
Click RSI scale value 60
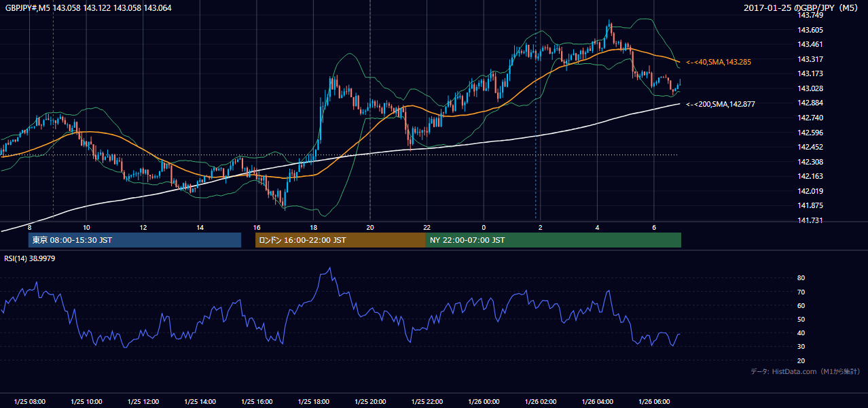(x=801, y=305)
